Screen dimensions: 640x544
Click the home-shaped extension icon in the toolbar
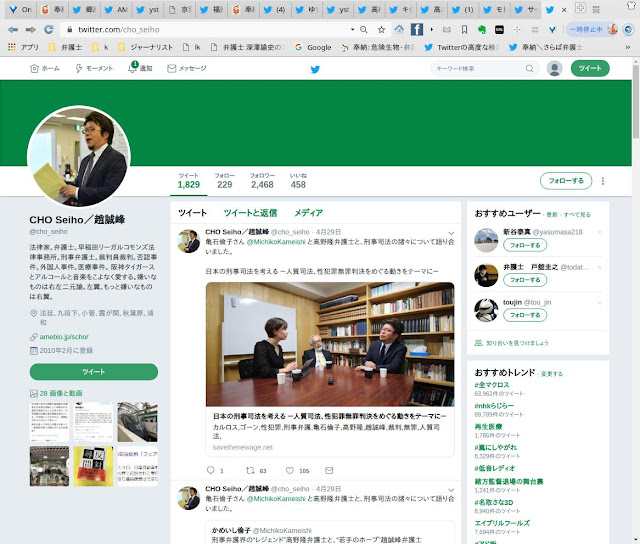point(399,29)
